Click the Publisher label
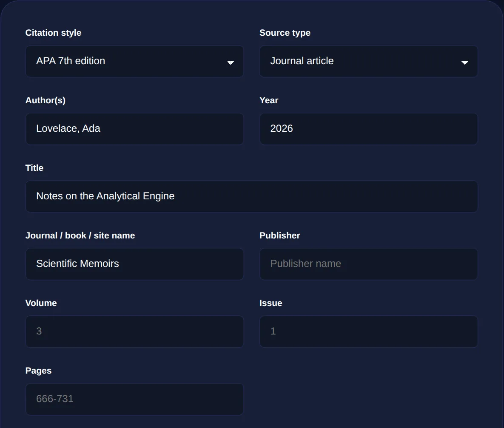This screenshot has width=504, height=428. [279, 235]
